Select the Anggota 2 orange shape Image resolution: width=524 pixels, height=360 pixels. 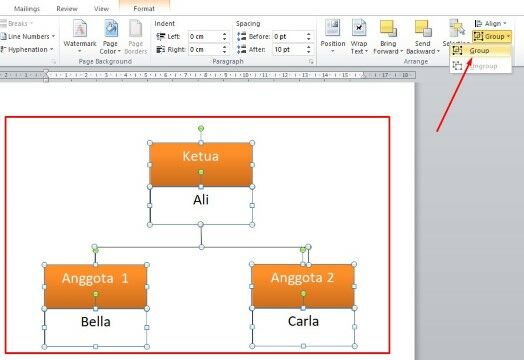pyautogui.click(x=303, y=286)
